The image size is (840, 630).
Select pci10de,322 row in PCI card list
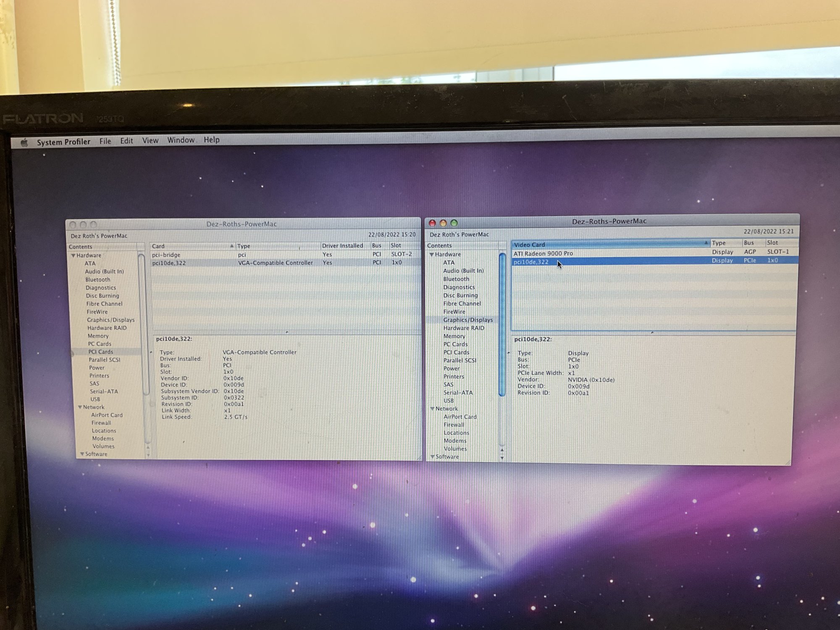[x=285, y=262]
